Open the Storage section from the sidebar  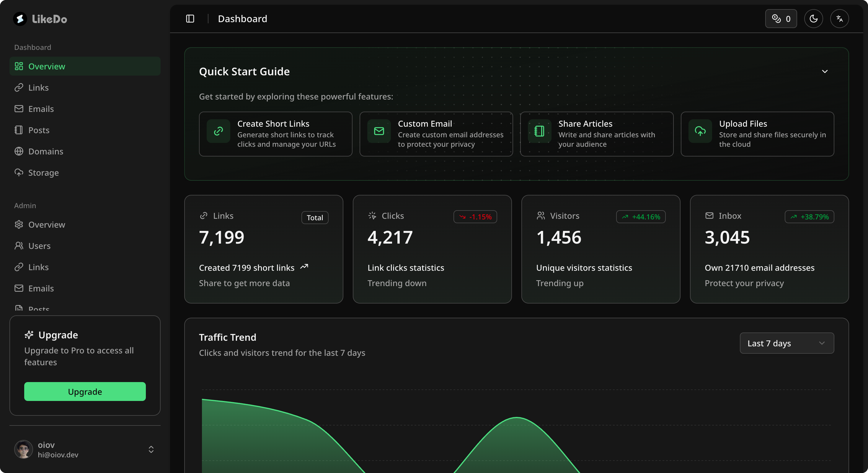point(43,172)
